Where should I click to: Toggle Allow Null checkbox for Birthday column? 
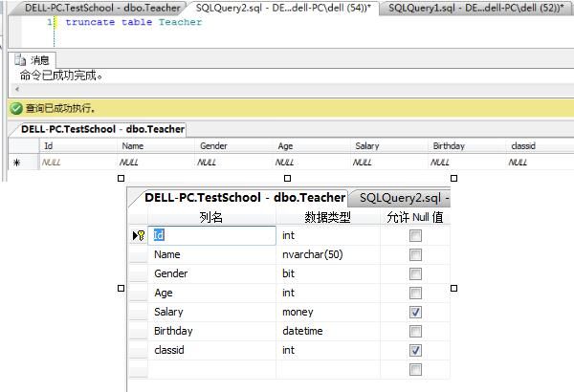click(x=415, y=331)
